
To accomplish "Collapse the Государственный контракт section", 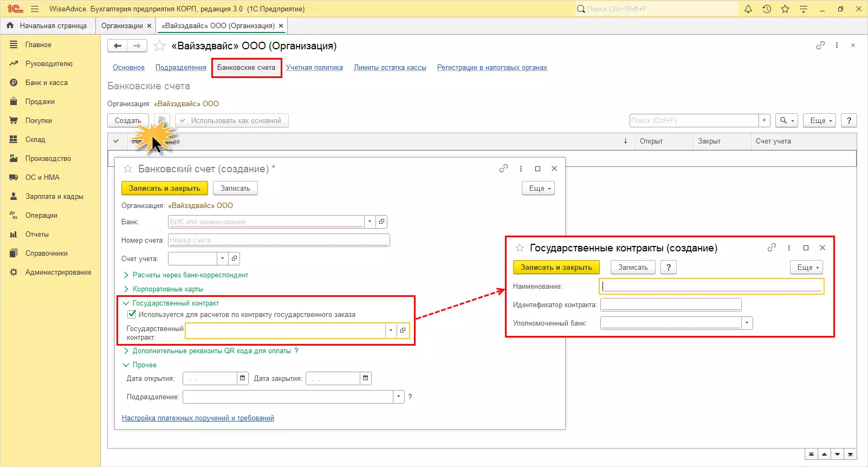I will coord(126,303).
